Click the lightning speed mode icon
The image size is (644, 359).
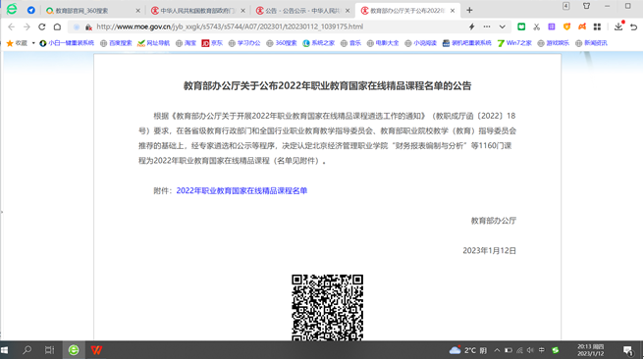pos(471,26)
